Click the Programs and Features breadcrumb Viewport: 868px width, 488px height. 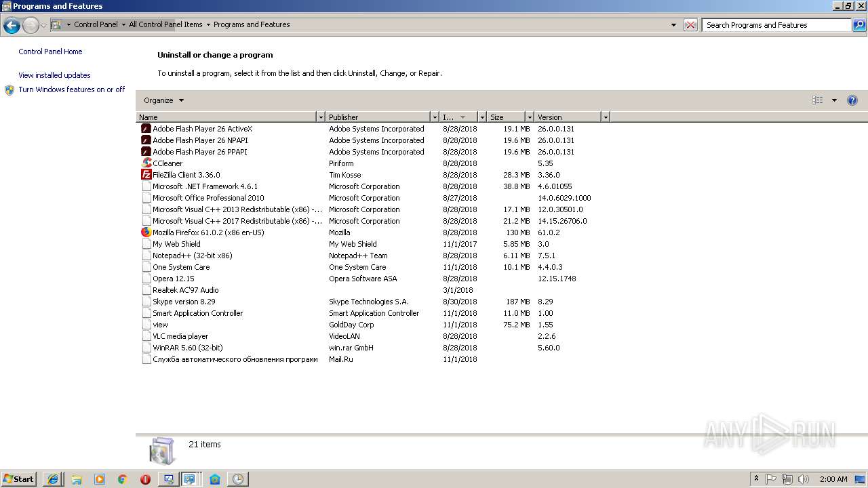point(252,24)
